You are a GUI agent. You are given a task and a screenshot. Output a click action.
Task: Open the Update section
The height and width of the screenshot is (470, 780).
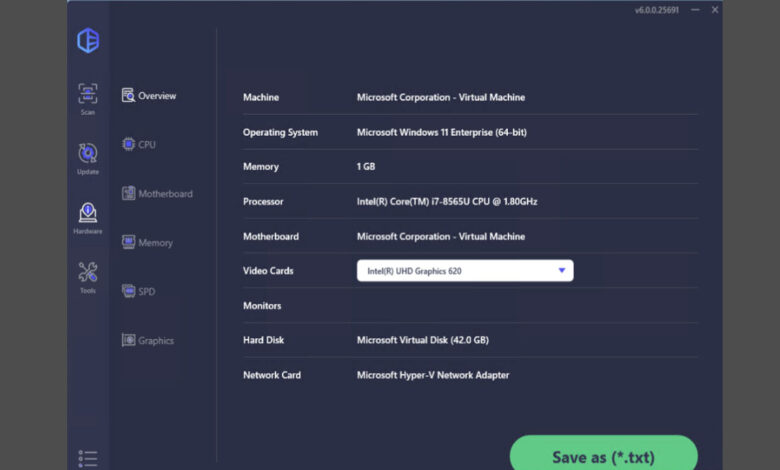88,159
